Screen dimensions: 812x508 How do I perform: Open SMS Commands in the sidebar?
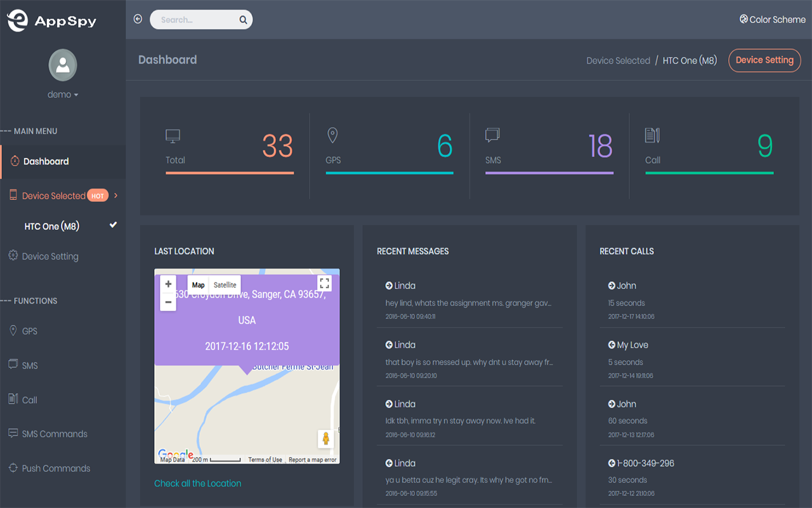[55, 434]
